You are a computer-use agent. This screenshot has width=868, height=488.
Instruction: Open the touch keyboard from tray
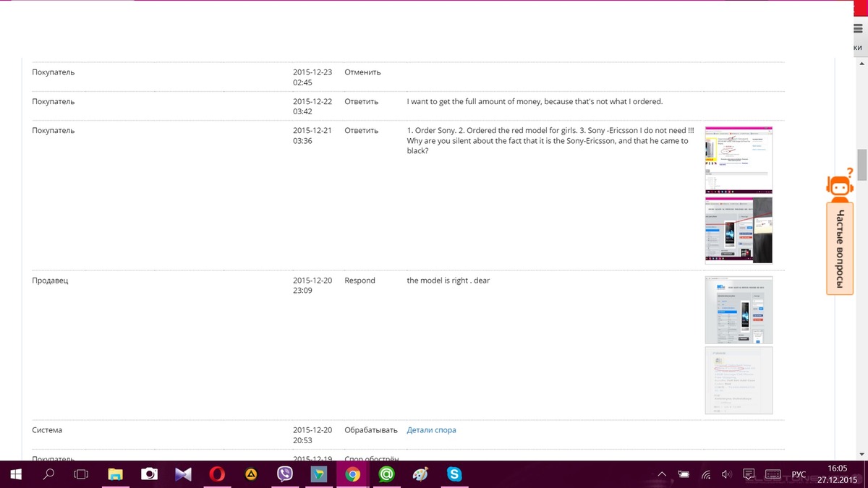coord(773,474)
